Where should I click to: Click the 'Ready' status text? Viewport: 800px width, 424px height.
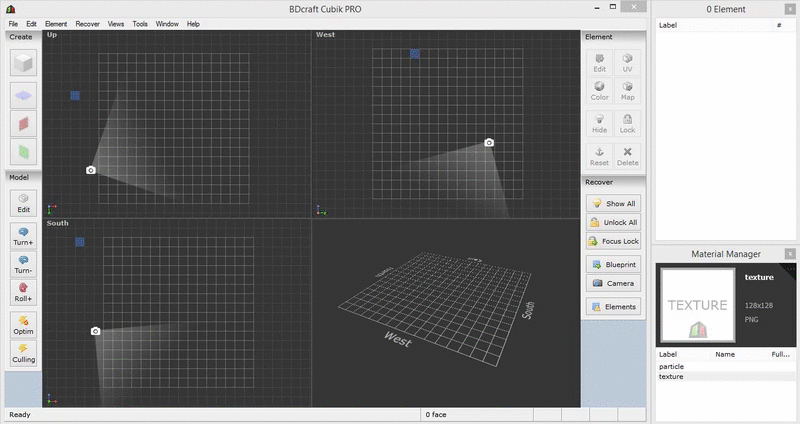click(x=20, y=415)
